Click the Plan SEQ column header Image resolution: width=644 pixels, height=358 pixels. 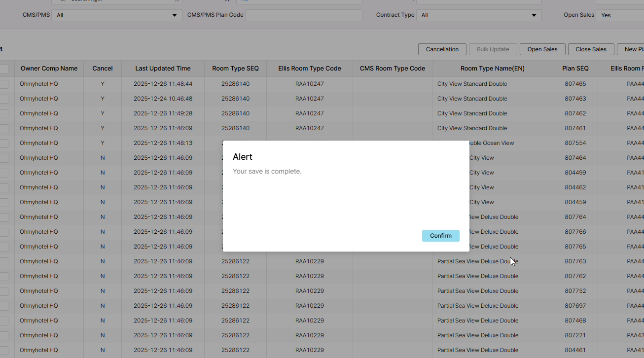coord(575,69)
